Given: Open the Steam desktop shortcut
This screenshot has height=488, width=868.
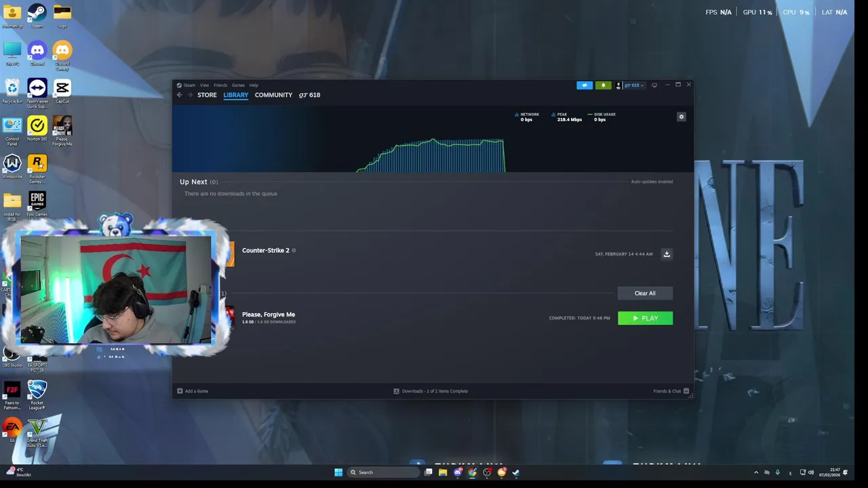Looking at the screenshot, I should click(37, 16).
